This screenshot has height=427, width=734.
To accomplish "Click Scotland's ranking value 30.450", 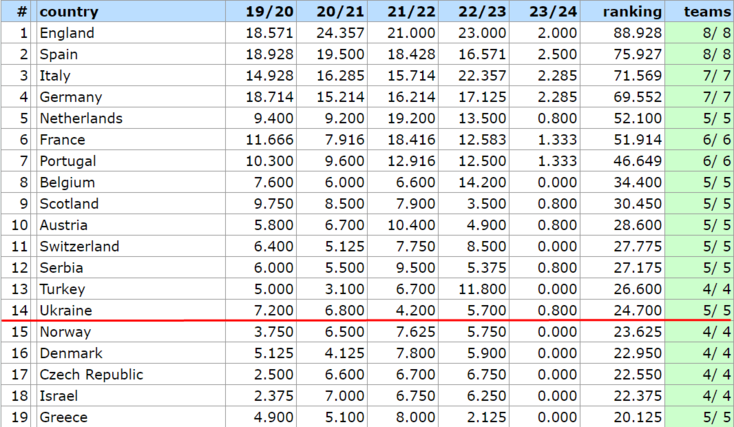I will (638, 204).
